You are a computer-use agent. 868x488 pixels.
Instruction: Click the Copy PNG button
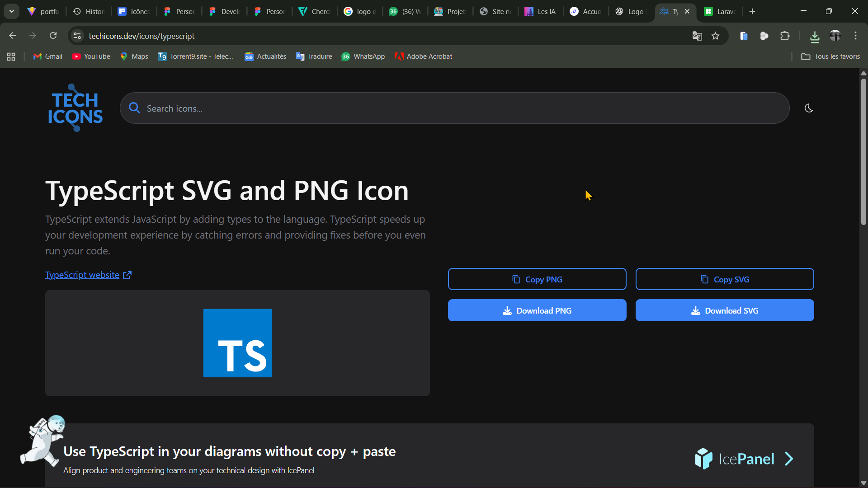click(537, 279)
